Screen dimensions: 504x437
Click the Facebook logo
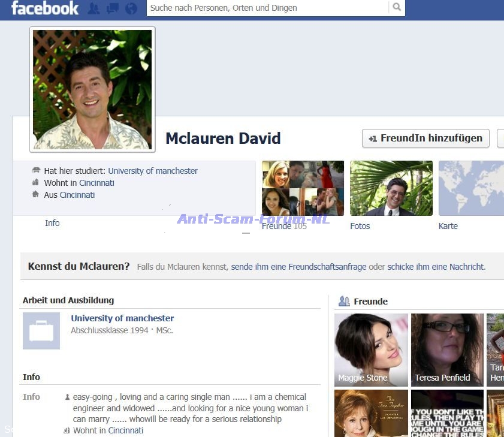[45, 8]
